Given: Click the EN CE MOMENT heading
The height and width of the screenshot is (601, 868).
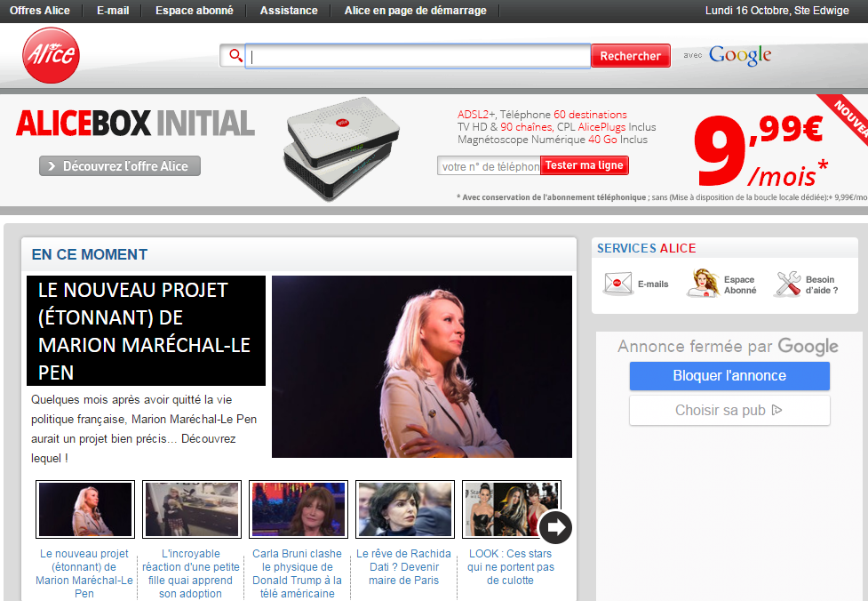Looking at the screenshot, I should [90, 254].
